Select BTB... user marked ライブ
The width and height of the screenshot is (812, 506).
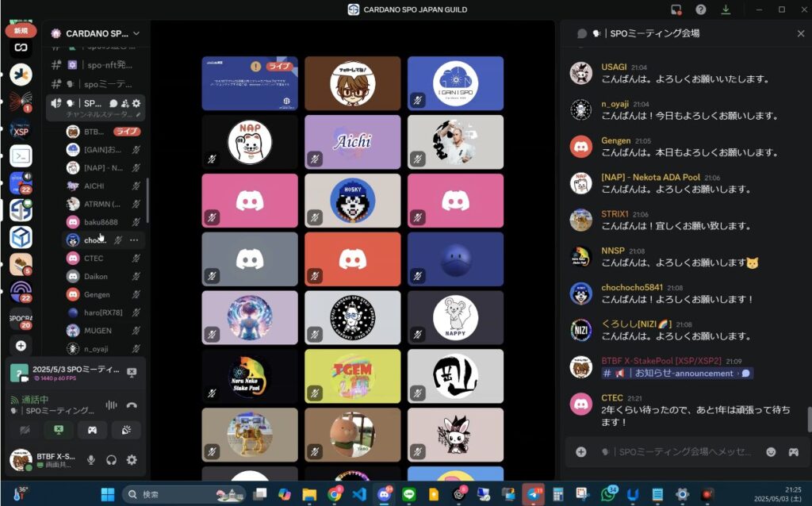pyautogui.click(x=103, y=132)
